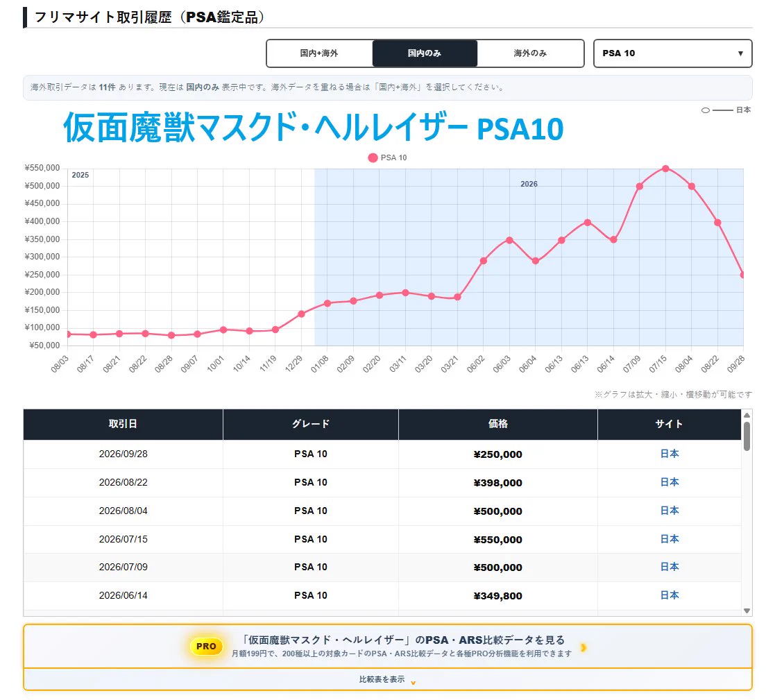The width and height of the screenshot is (775, 700).
Task: Click the ¥250,000 price cell
Action: 497,454
